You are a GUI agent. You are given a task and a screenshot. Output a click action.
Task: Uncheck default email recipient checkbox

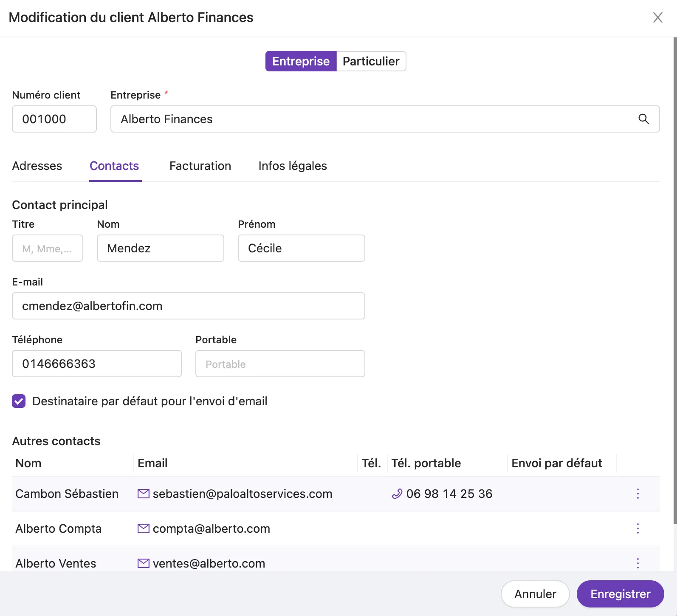click(x=19, y=401)
